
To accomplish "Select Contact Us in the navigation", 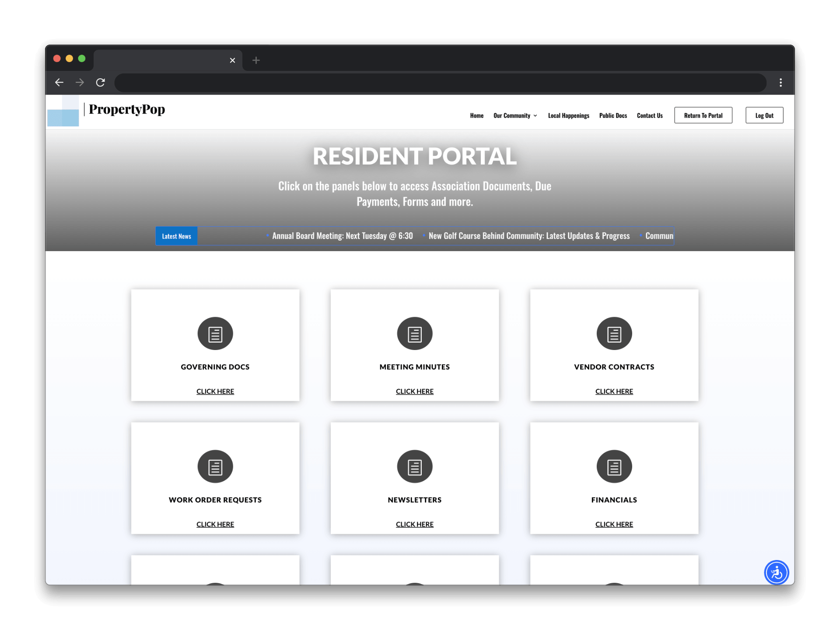I will click(650, 115).
